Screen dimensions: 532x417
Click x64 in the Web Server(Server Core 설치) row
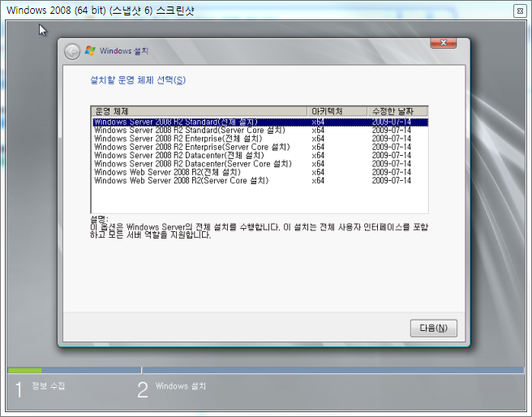tap(318, 180)
